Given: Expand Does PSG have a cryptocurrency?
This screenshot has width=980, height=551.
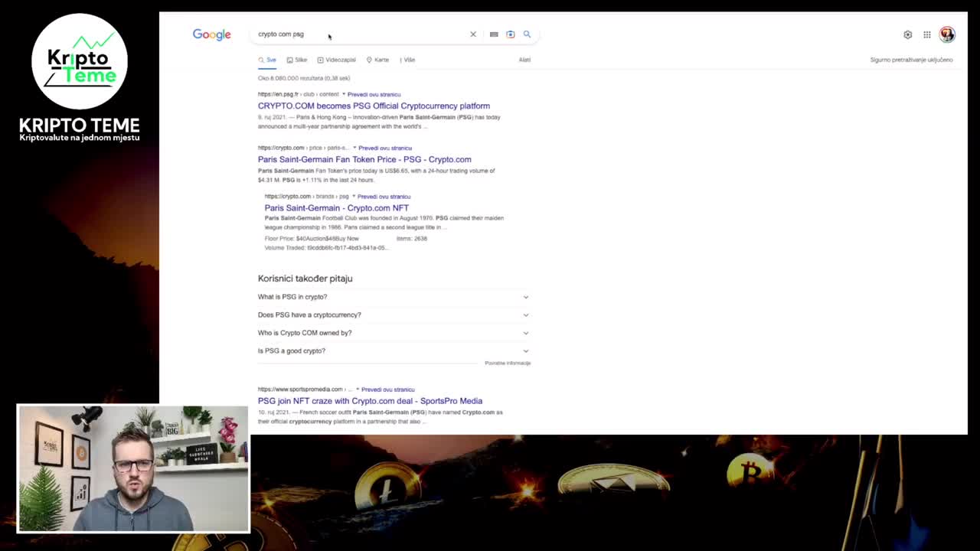Looking at the screenshot, I should tap(394, 315).
